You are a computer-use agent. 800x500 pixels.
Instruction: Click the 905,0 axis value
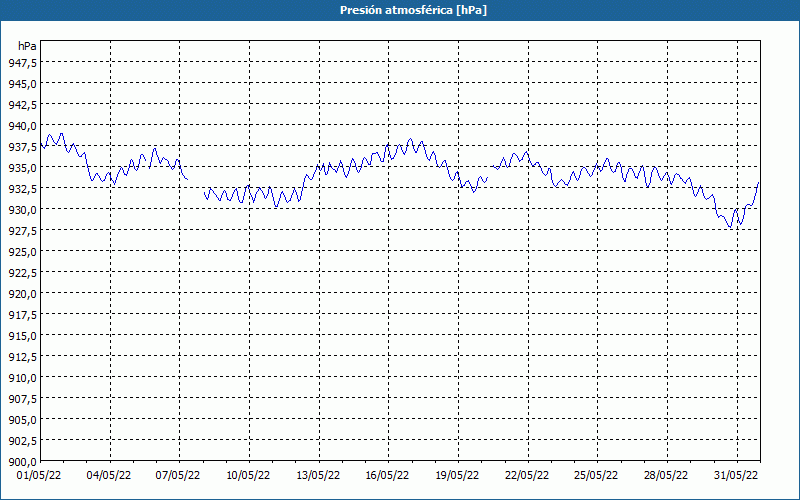click(22, 420)
